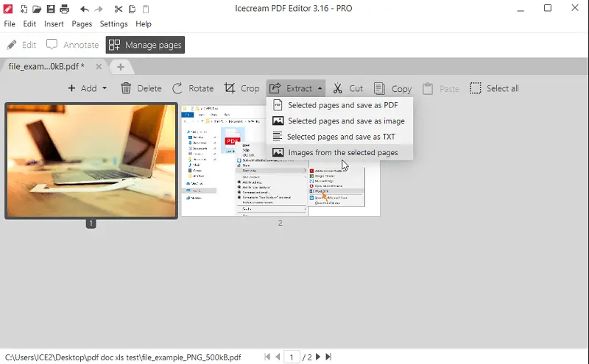Open a file with the folder icon
This screenshot has width=589, height=364.
click(x=37, y=9)
